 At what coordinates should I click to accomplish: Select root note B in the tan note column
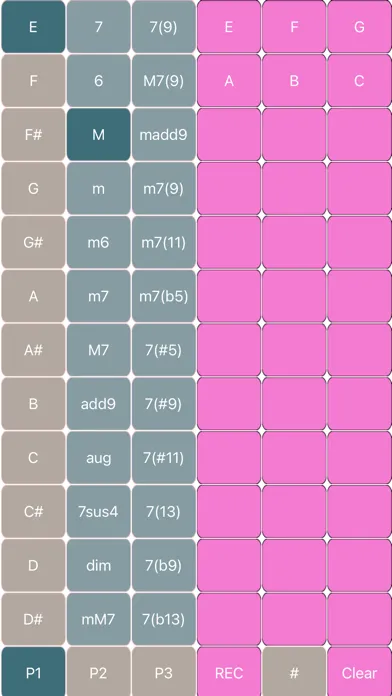click(33, 404)
